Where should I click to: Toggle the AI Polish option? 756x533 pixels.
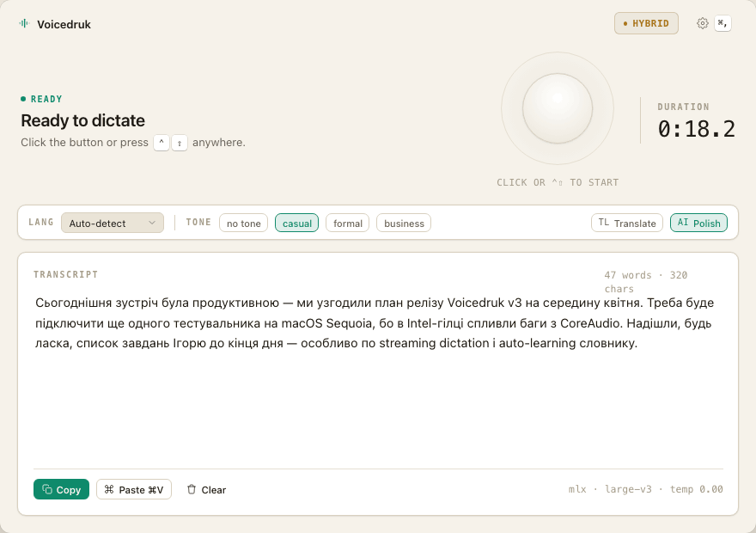(x=698, y=223)
